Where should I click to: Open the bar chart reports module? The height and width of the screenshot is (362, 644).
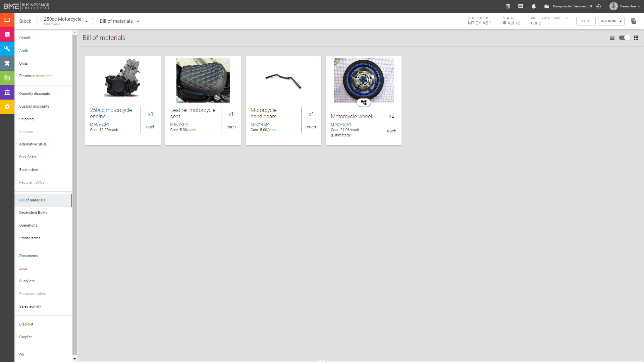pyautogui.click(x=7, y=34)
